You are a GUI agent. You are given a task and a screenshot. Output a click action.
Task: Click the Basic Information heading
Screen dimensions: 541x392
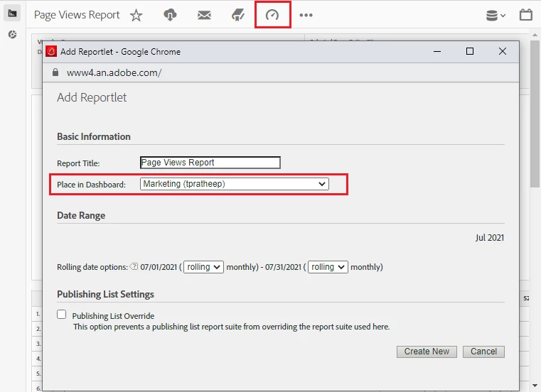(x=94, y=136)
